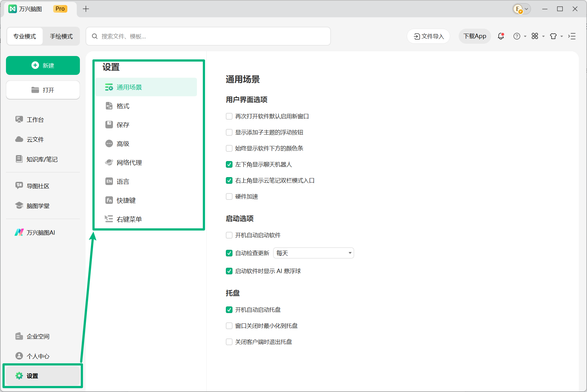Focus the 搜索文件、模板 search field
Image resolution: width=587 pixels, height=392 pixels.
(x=208, y=36)
